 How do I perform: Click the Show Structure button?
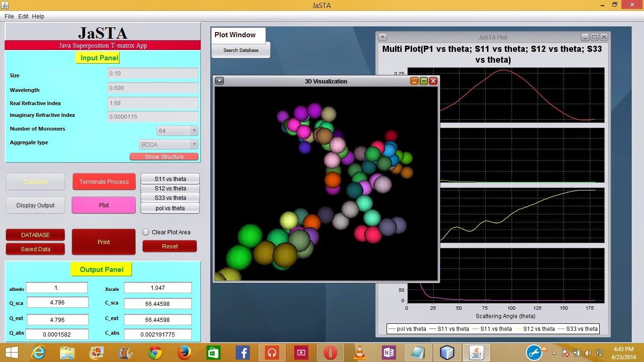(164, 156)
